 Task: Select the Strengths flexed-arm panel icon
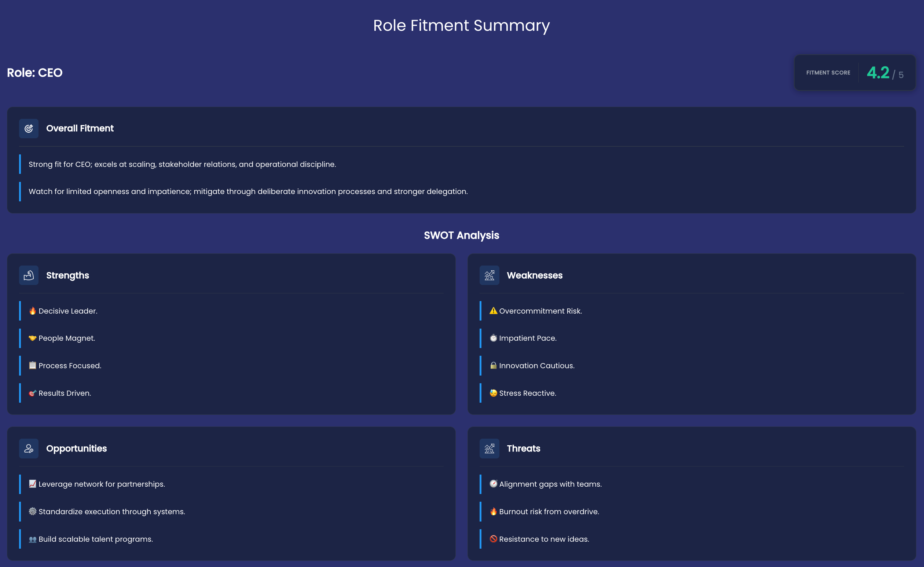29,275
